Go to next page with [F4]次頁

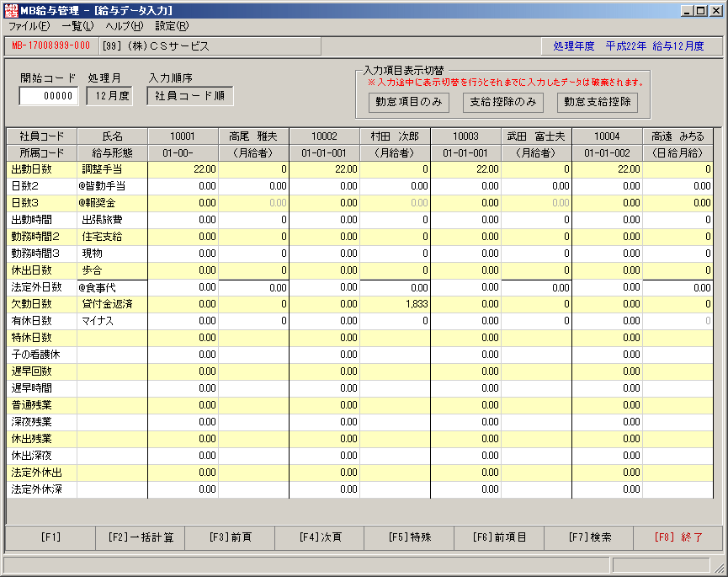tap(320, 537)
